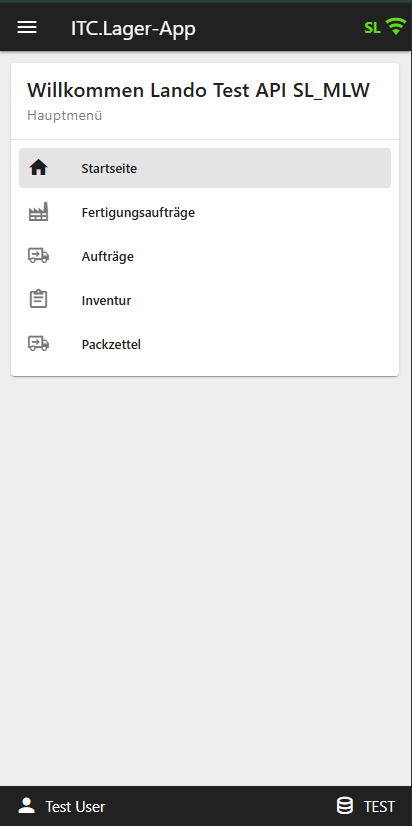Click the clipboard icon beside Inventur
Viewport: 412px width, 826px height.
pos(38,300)
